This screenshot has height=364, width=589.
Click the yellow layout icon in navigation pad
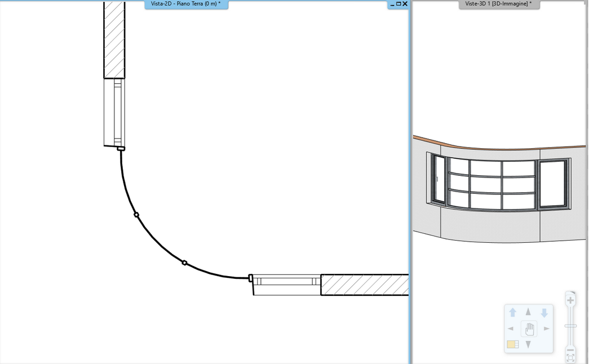pyautogui.click(x=513, y=344)
